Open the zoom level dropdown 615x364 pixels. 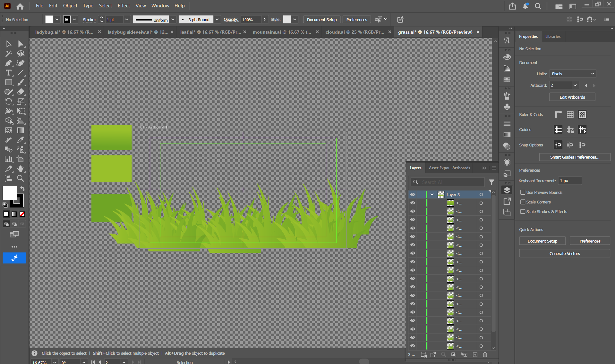pyautogui.click(x=55, y=362)
